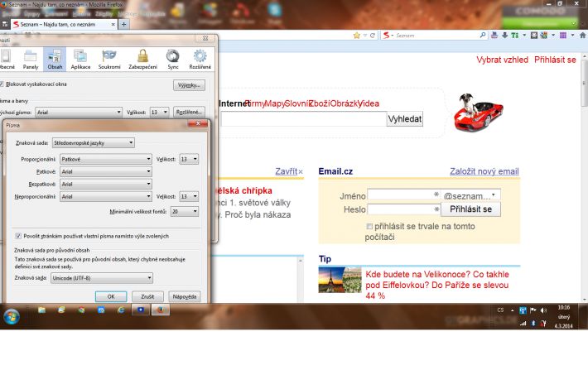Screen dimensions: 588x389
Task: Open Unicode (UTF-8) charset dropdown
Action: click(x=102, y=278)
